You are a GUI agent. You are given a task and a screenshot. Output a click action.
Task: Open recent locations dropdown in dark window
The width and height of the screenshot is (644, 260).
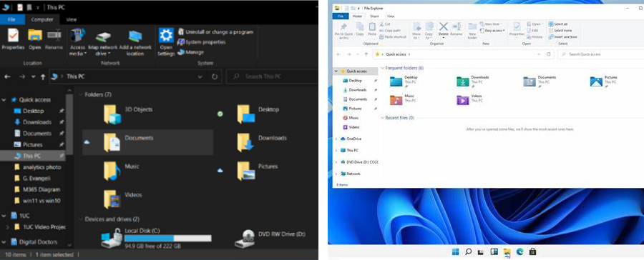(x=33, y=76)
